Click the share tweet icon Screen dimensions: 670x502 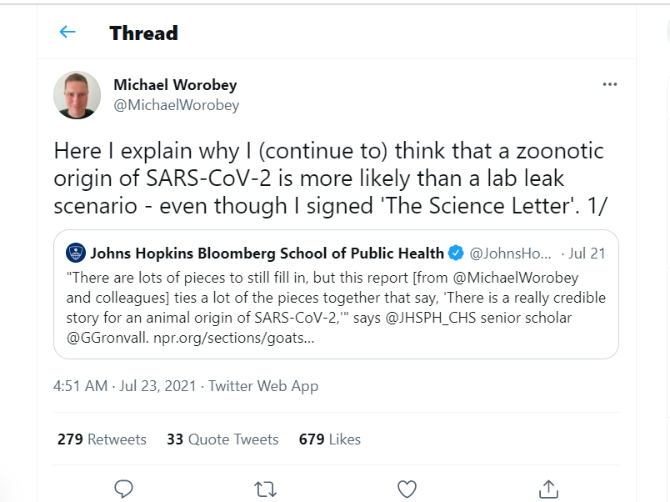coord(548,488)
